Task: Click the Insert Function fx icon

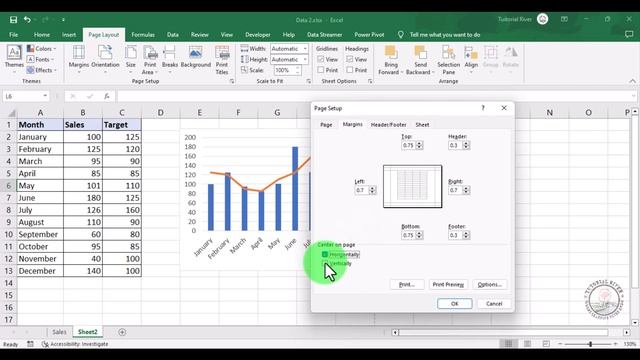Action: (x=107, y=96)
